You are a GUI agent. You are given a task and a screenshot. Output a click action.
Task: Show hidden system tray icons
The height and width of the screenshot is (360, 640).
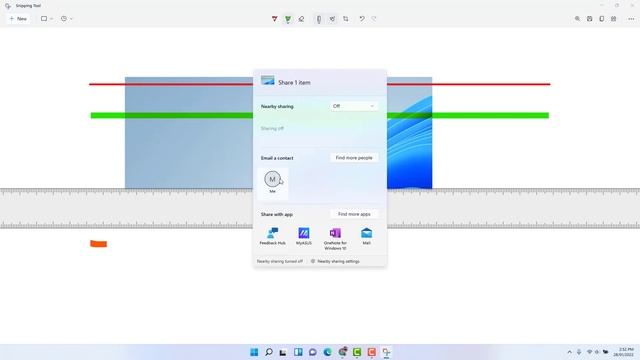click(x=569, y=352)
